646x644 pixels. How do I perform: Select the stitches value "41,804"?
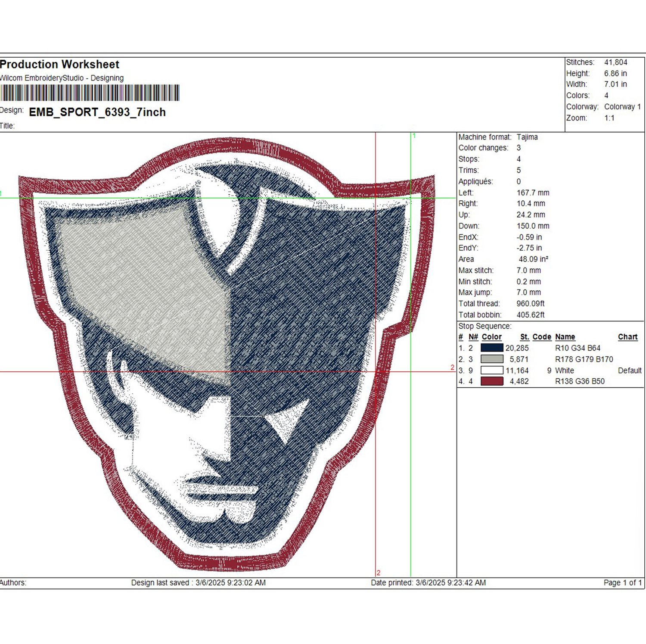(x=615, y=62)
